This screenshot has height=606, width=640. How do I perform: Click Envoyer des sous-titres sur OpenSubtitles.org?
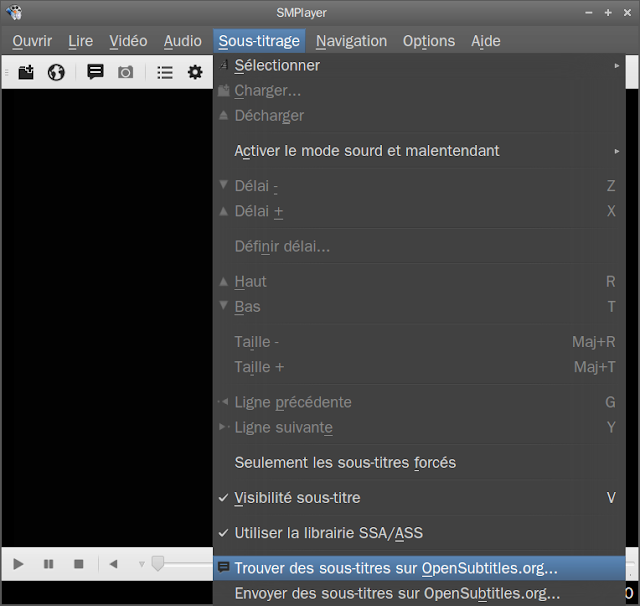click(419, 593)
